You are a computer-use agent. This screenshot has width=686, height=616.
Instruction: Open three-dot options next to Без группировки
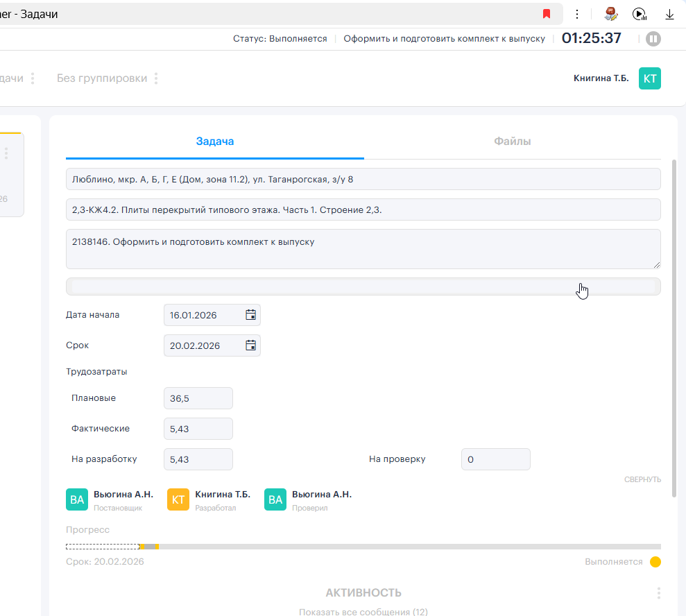156,78
